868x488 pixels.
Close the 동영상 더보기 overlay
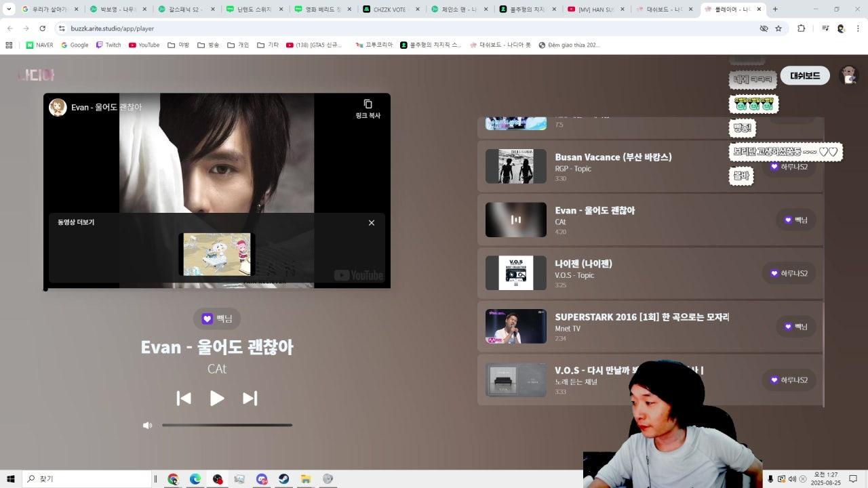tap(372, 223)
